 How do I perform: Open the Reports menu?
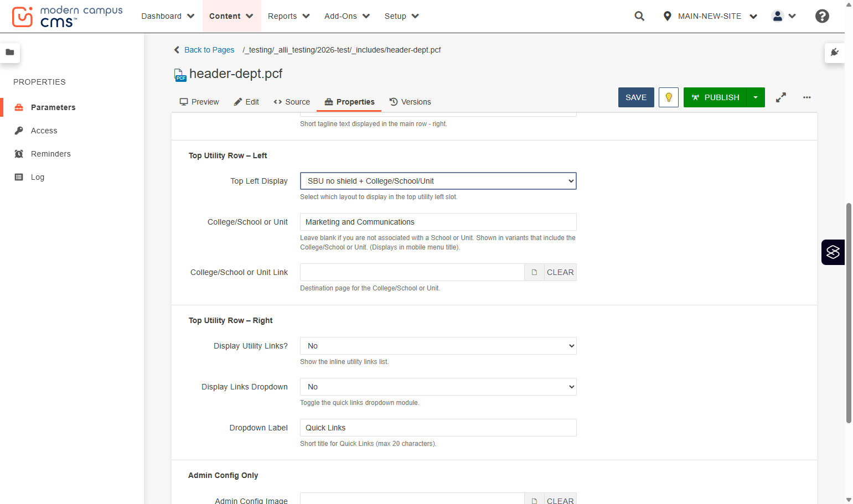[x=288, y=16]
